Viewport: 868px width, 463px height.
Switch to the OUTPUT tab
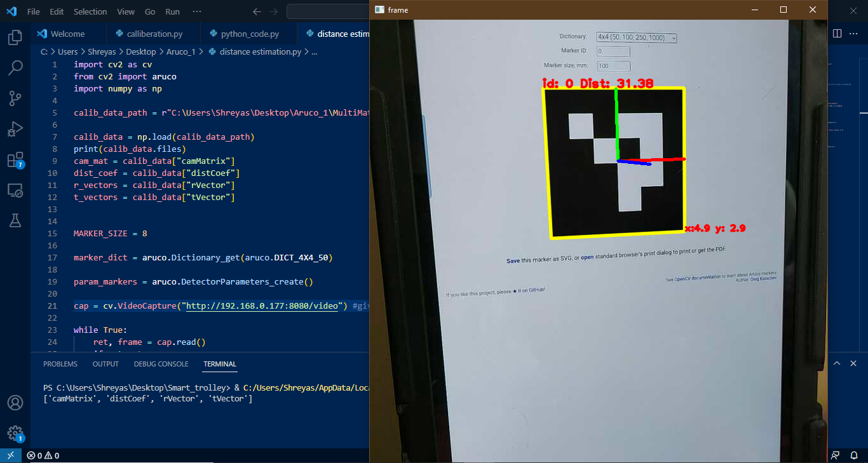click(105, 363)
